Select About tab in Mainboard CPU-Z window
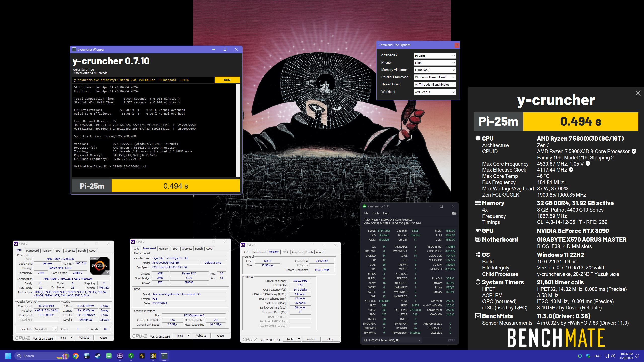 (210, 249)
